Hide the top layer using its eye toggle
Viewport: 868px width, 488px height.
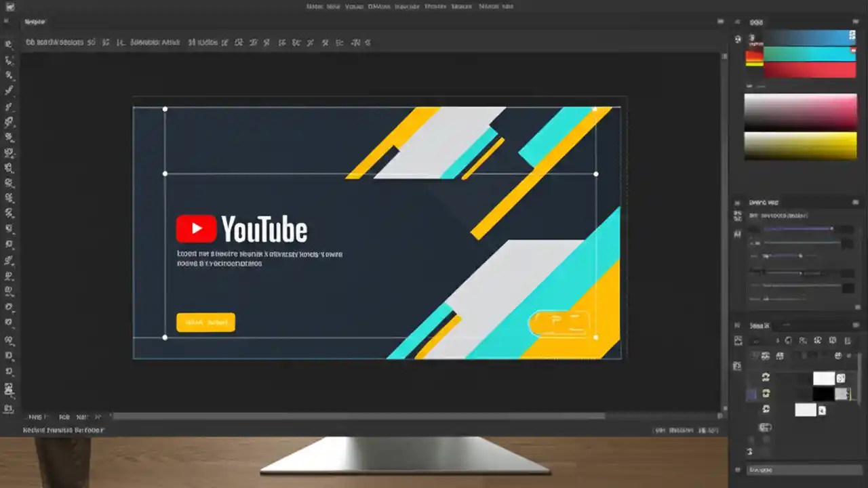click(x=766, y=378)
